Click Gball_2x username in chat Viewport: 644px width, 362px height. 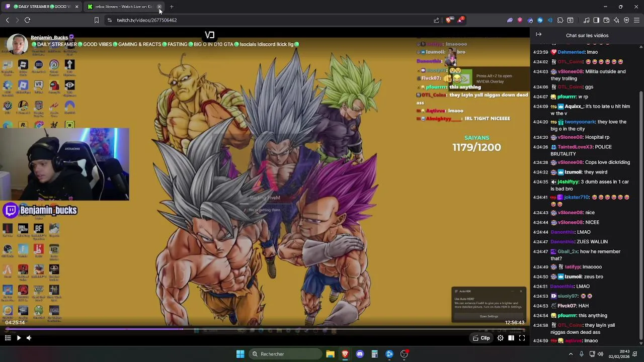coord(568,251)
